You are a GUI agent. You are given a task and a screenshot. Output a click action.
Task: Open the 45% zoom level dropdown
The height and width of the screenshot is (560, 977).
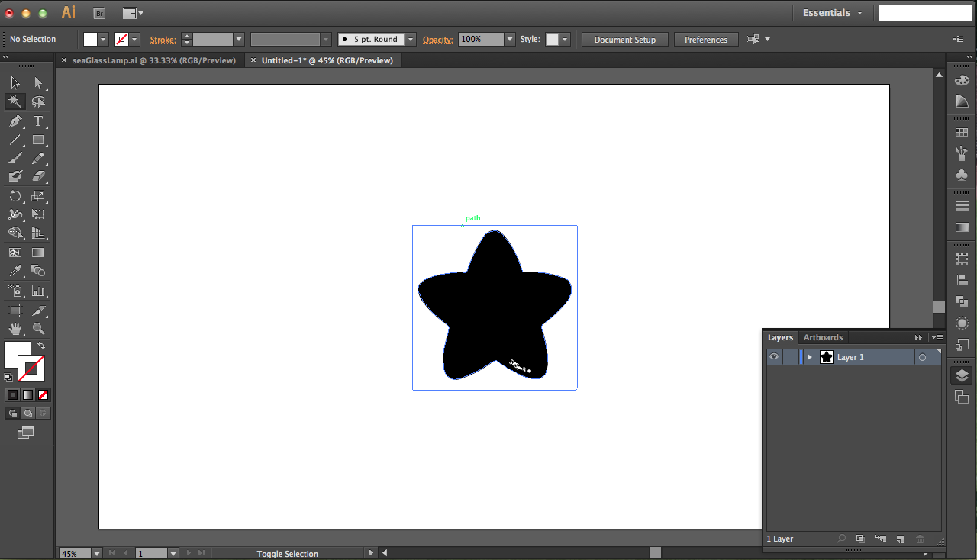(96, 553)
